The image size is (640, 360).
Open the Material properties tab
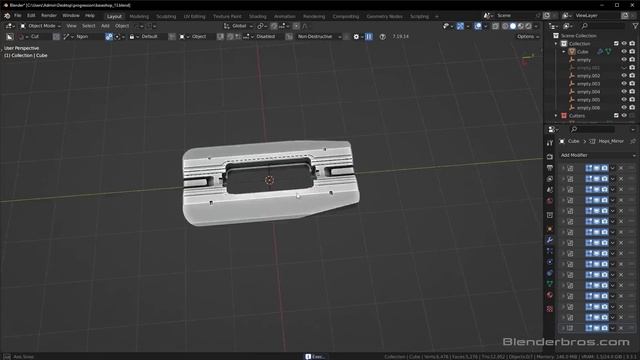pos(550,295)
